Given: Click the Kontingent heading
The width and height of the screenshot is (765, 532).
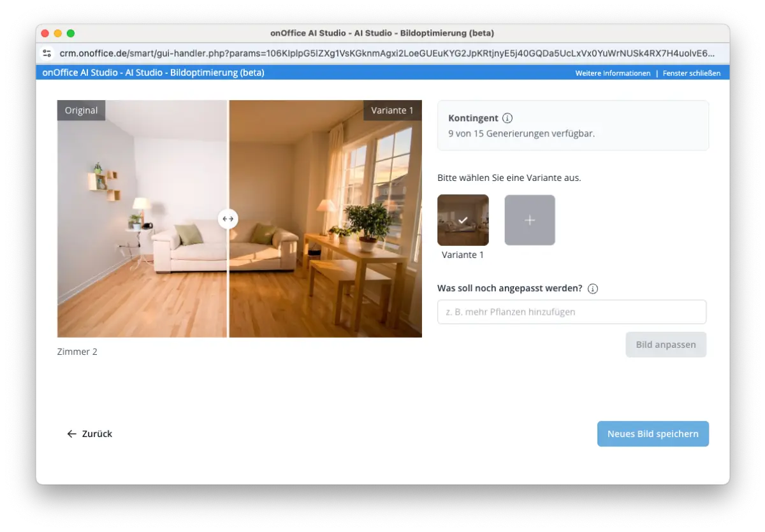Looking at the screenshot, I should coord(473,119).
